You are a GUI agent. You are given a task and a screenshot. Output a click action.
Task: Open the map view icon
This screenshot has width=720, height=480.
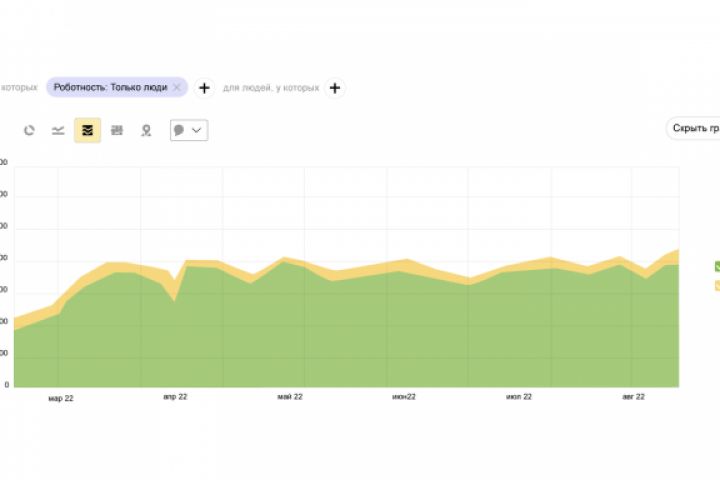(x=146, y=130)
